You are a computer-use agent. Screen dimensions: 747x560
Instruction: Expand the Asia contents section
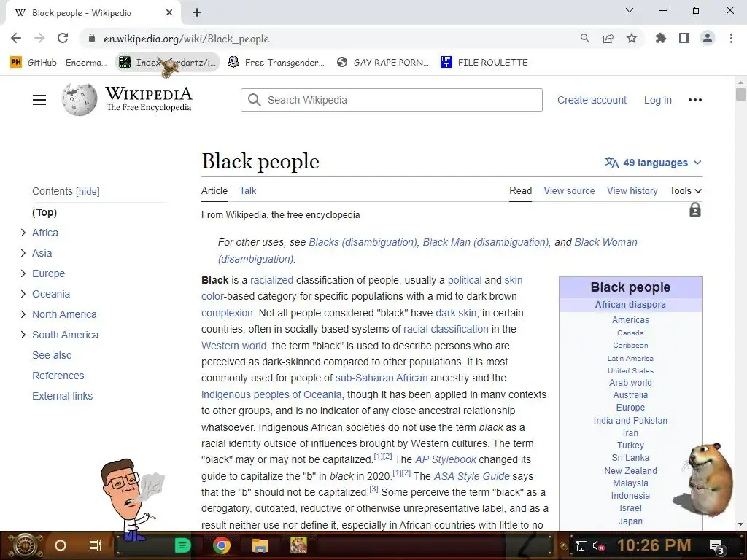(23, 253)
